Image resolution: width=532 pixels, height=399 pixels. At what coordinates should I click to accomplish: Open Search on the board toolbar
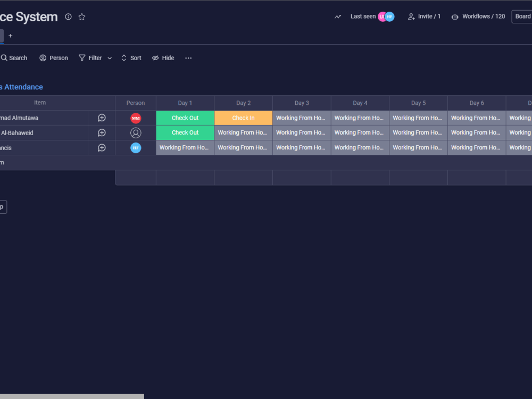click(x=13, y=57)
